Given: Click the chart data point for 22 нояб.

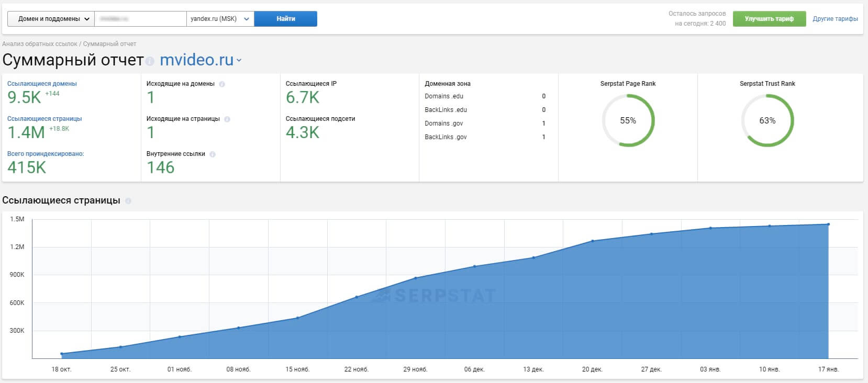Looking at the screenshot, I should point(357,297).
